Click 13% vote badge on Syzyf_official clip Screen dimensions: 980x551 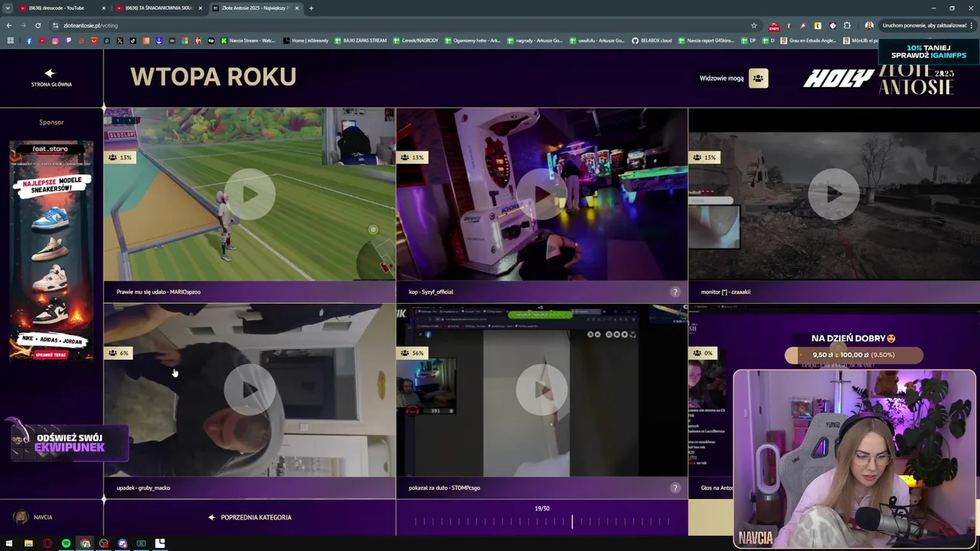click(x=413, y=157)
